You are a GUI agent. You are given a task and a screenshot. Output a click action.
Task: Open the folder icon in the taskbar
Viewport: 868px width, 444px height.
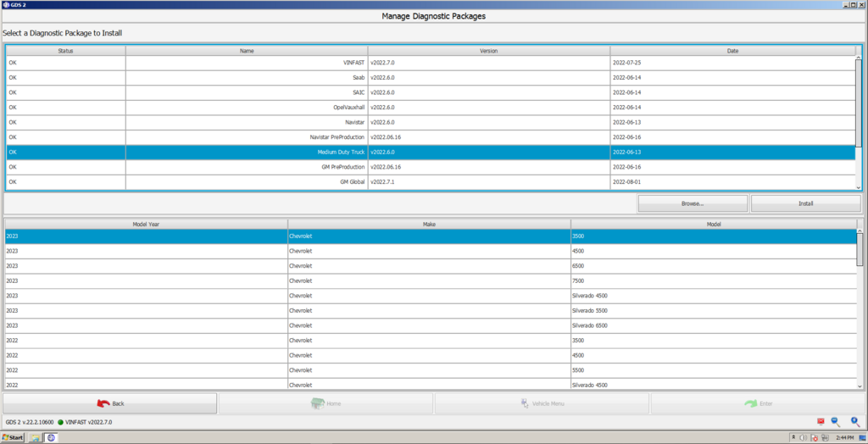click(36, 438)
